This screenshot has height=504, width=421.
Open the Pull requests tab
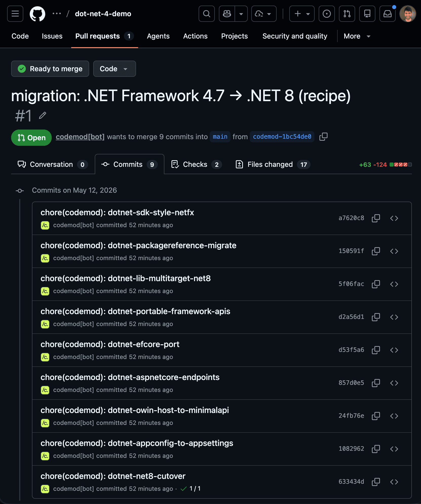tap(105, 36)
